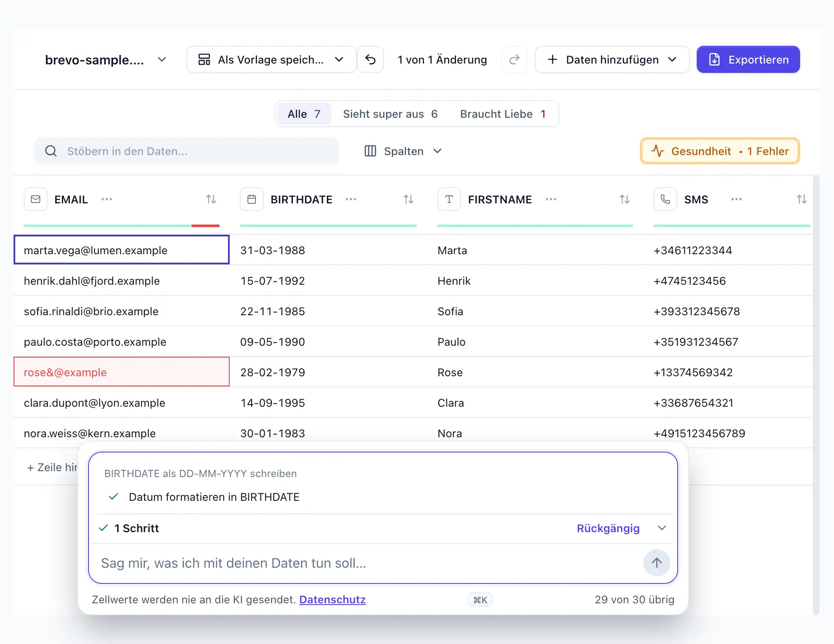Focus the Stöbern in den Daten search field
The image size is (834, 644).
point(186,151)
